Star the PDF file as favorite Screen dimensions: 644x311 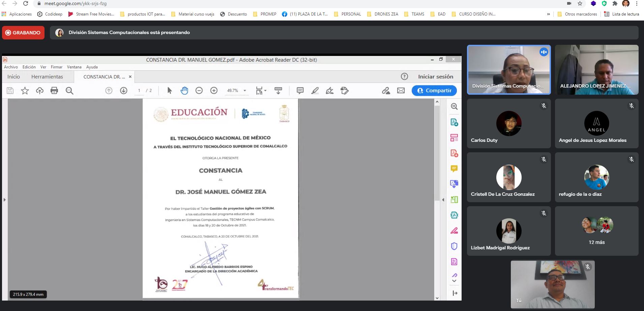(25, 91)
